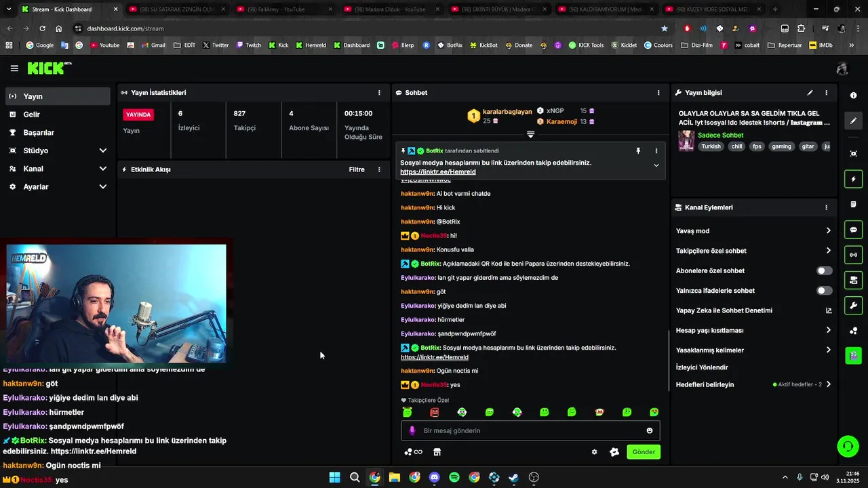Open chat settings gear beside the Gönder button

594,452
